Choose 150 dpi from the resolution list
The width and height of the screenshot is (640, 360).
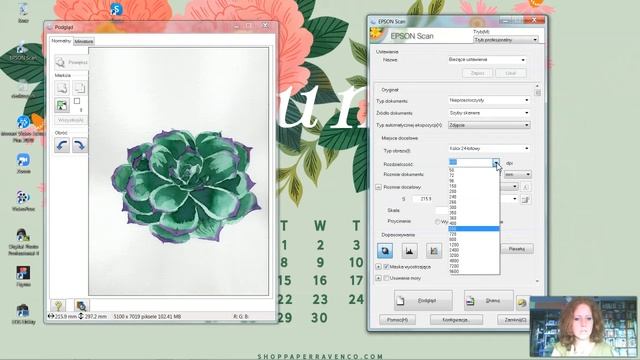(x=474, y=186)
